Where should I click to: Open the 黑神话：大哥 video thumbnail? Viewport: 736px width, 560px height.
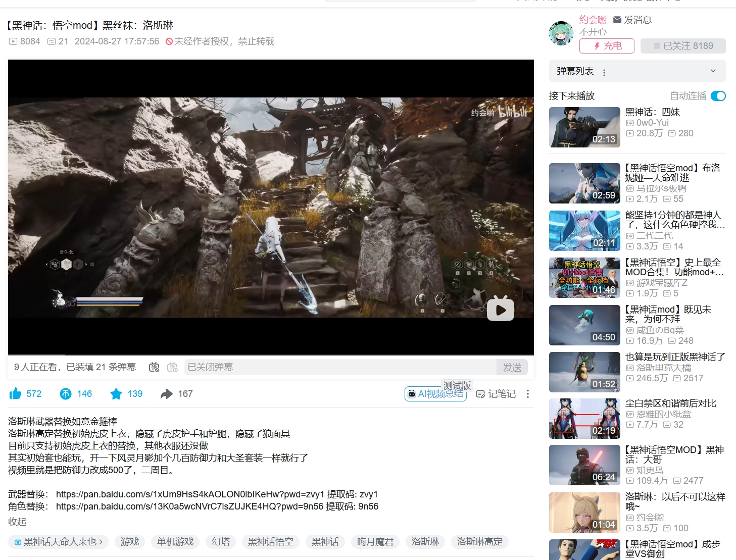[x=584, y=465]
